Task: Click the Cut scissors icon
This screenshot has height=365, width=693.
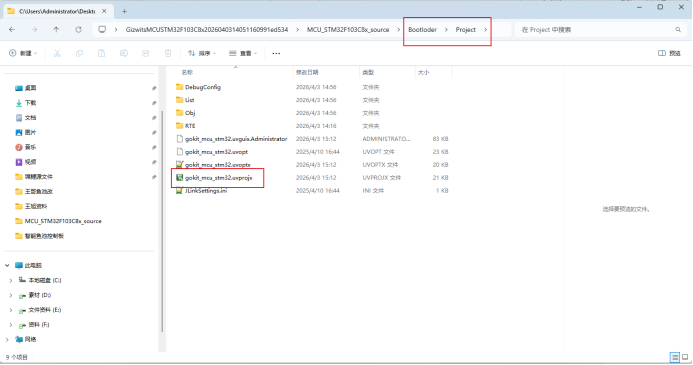Action: click(x=57, y=53)
